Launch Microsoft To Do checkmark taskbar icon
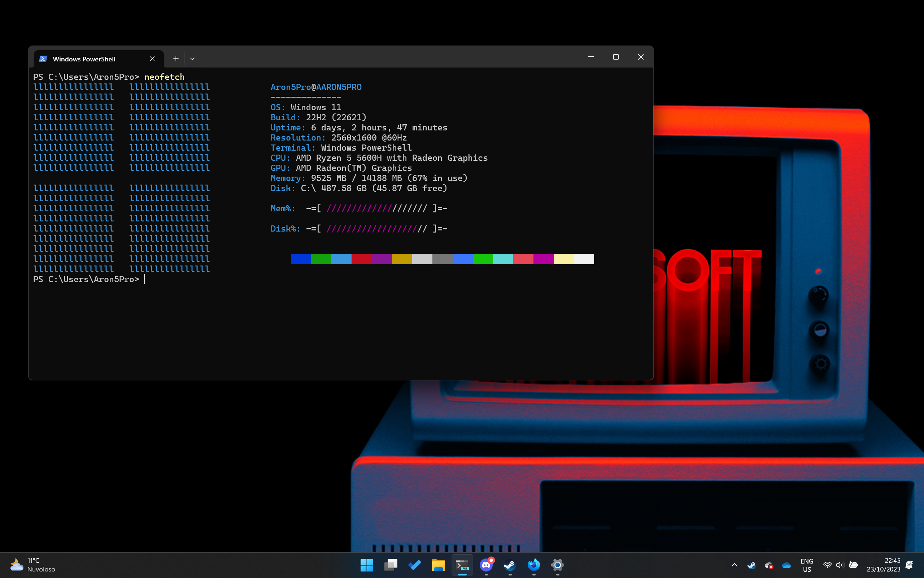 click(x=415, y=565)
